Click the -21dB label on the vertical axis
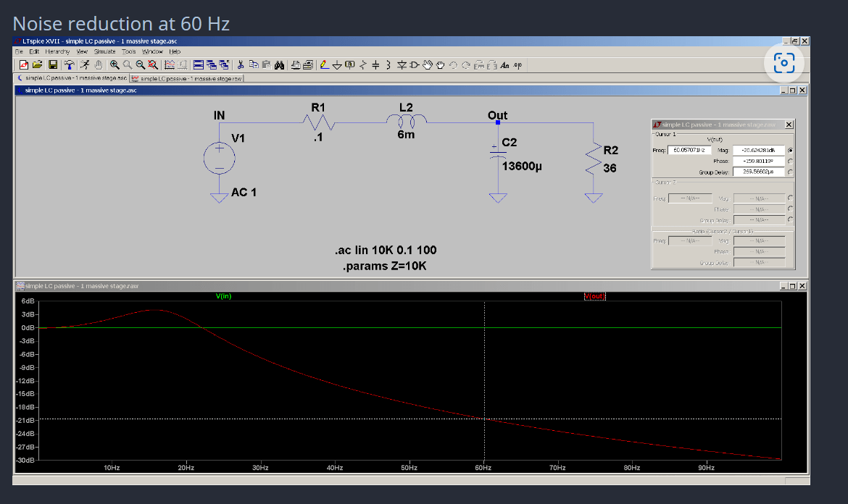 pos(25,420)
